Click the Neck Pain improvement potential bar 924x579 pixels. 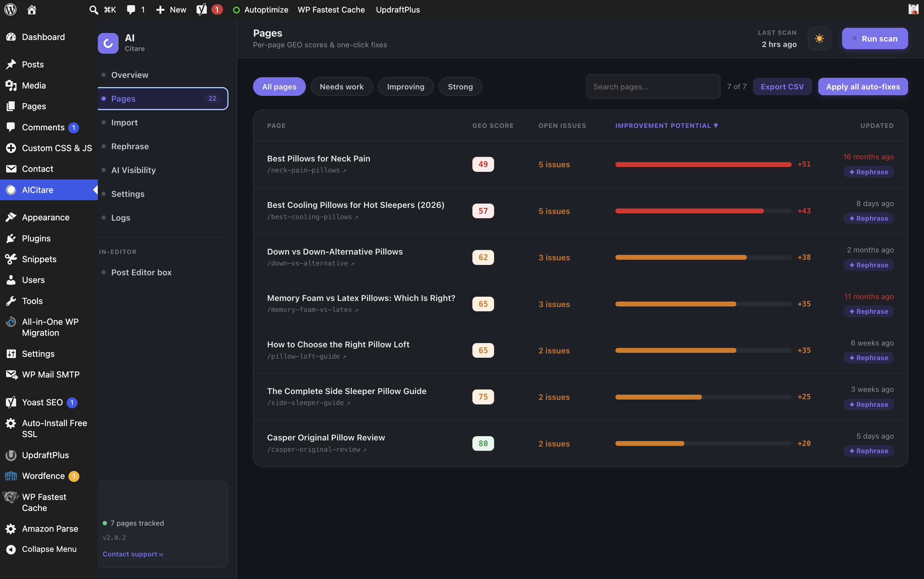point(703,164)
